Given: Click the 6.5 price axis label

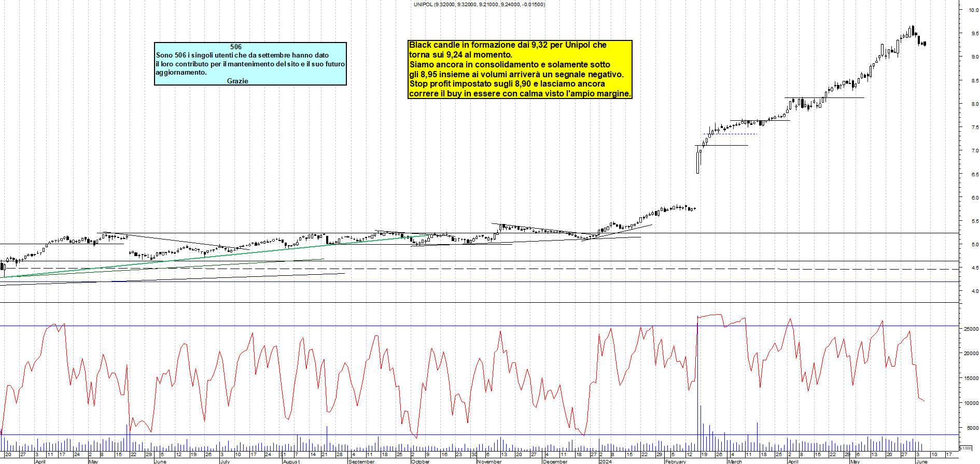Looking at the screenshot, I should (x=975, y=174).
